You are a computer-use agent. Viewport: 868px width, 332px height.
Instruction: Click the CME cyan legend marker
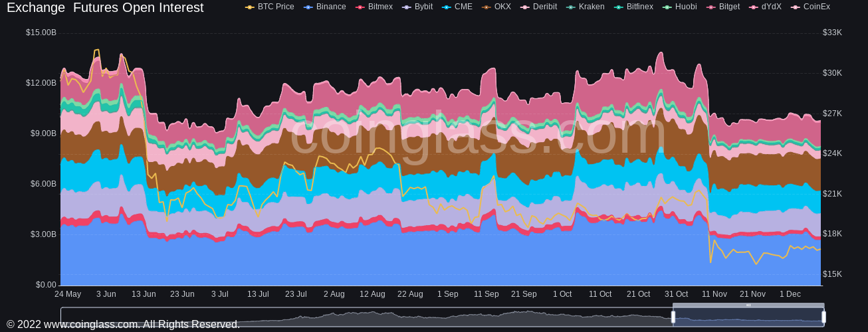pos(447,7)
